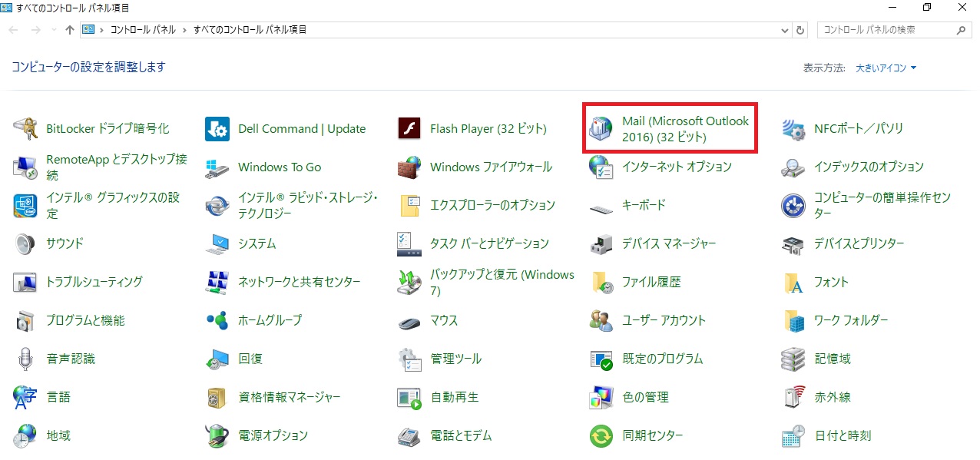Open 言語 icon
The height and width of the screenshot is (460, 980).
click(x=25, y=398)
